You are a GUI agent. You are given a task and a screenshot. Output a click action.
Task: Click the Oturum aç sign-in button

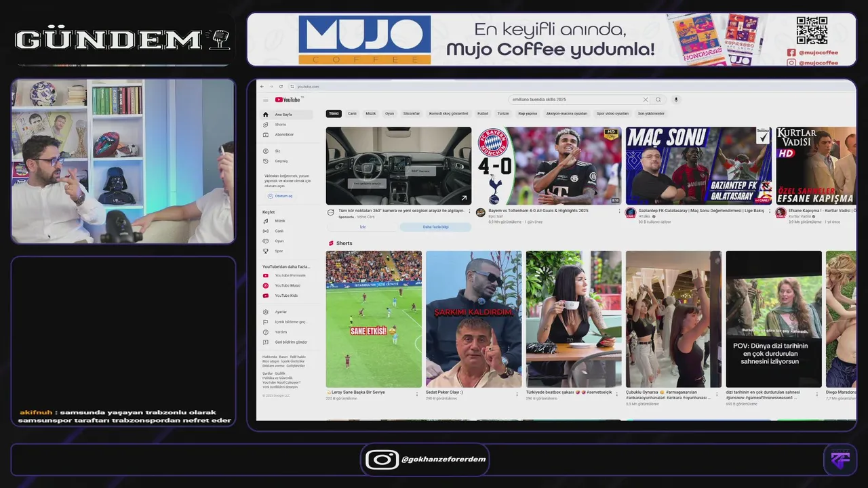(280, 196)
